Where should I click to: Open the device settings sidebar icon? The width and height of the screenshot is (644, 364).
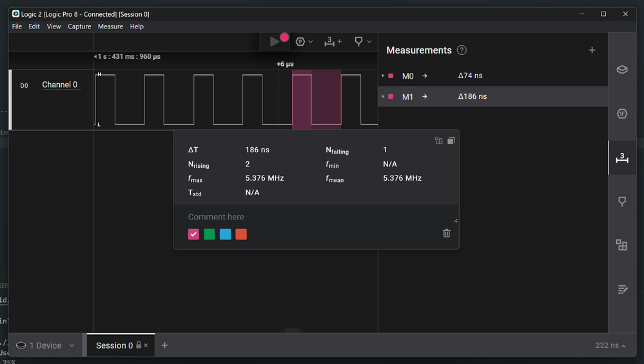621,70
